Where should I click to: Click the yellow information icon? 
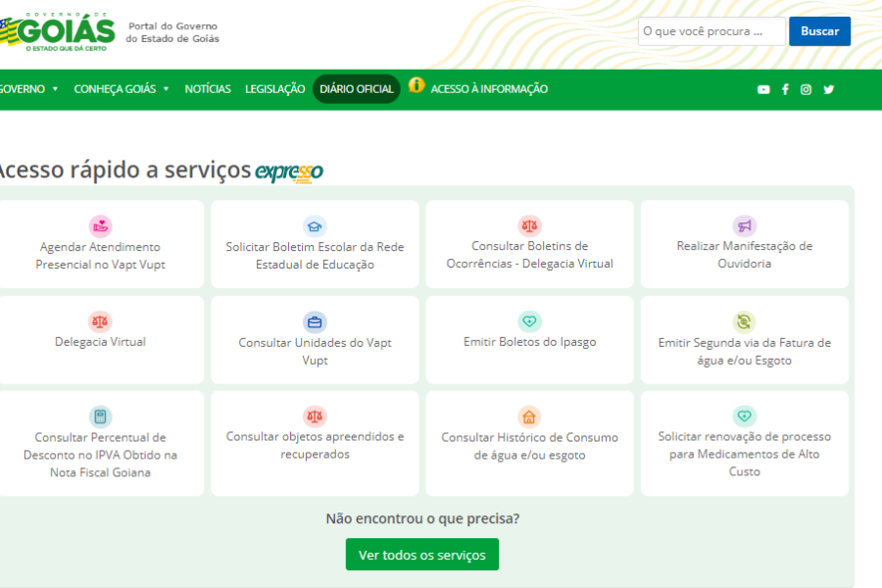point(416,85)
